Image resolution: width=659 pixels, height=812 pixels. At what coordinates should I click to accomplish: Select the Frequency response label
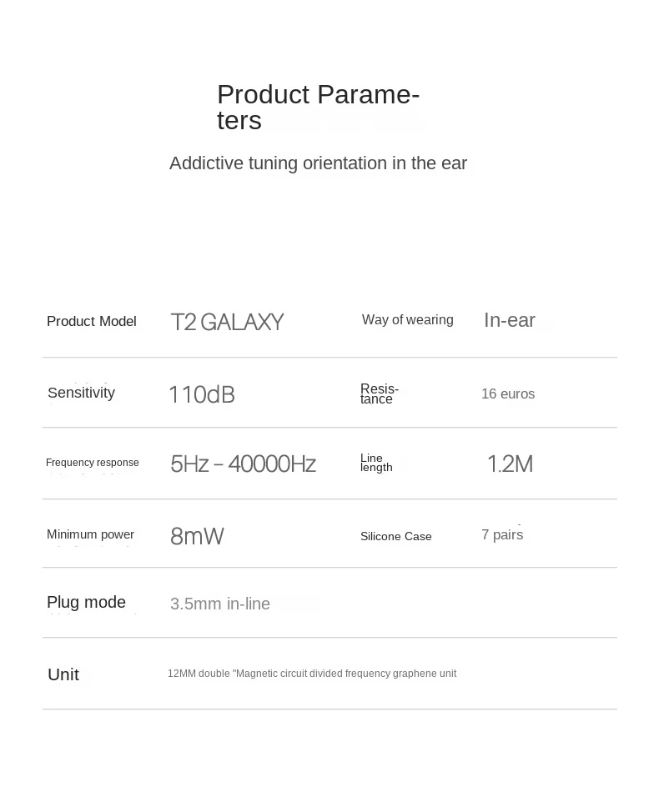(x=93, y=463)
